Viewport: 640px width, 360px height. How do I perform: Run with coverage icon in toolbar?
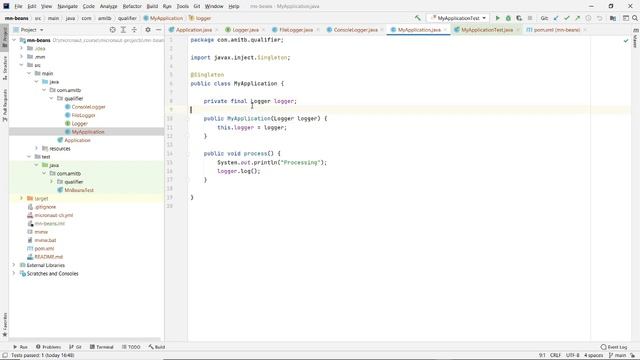pyautogui.click(x=519, y=18)
